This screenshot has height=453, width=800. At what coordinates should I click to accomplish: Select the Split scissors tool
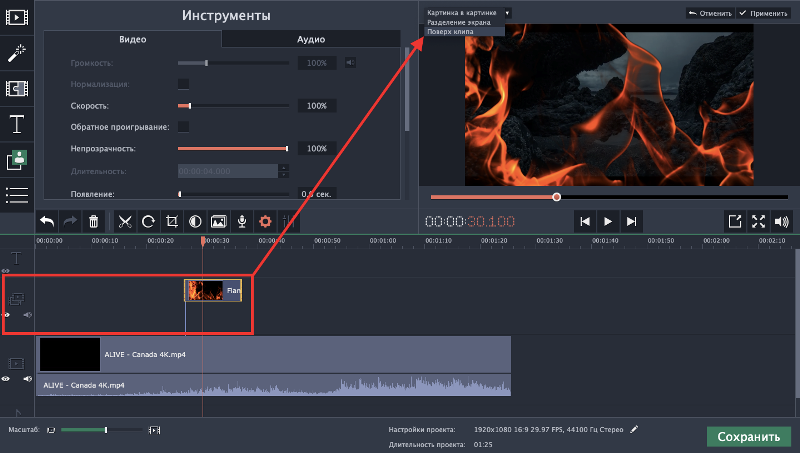(125, 221)
